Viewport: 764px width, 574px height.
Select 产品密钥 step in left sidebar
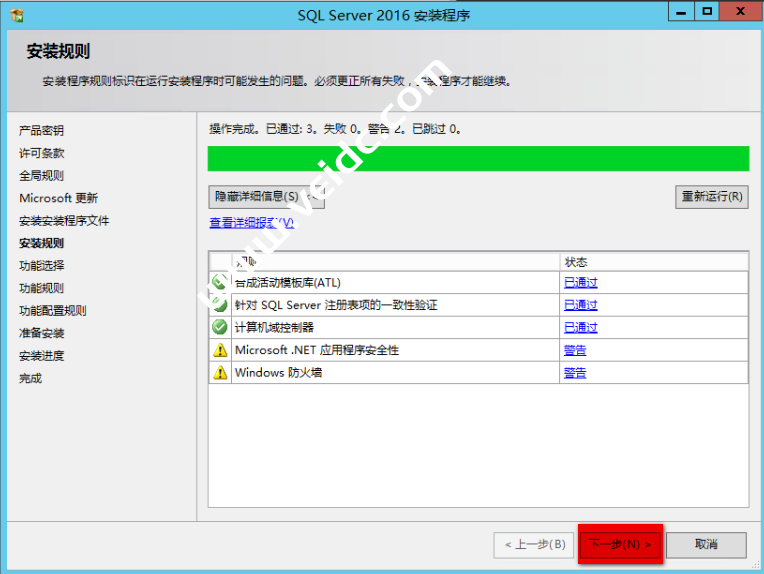[41, 131]
